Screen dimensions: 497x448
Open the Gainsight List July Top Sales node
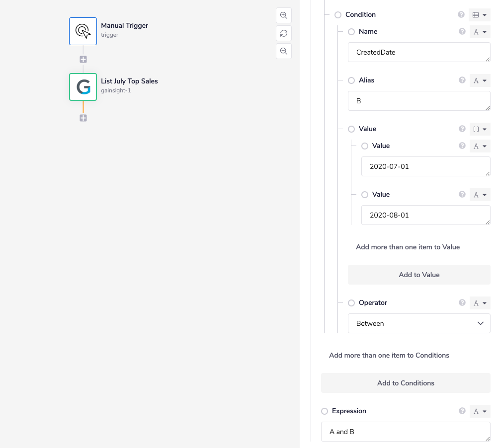83,87
